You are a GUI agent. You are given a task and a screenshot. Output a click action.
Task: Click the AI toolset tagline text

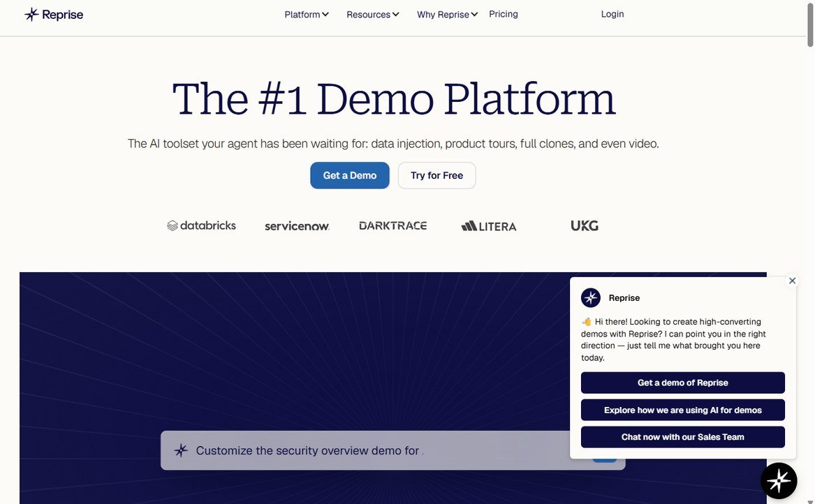pyautogui.click(x=393, y=143)
